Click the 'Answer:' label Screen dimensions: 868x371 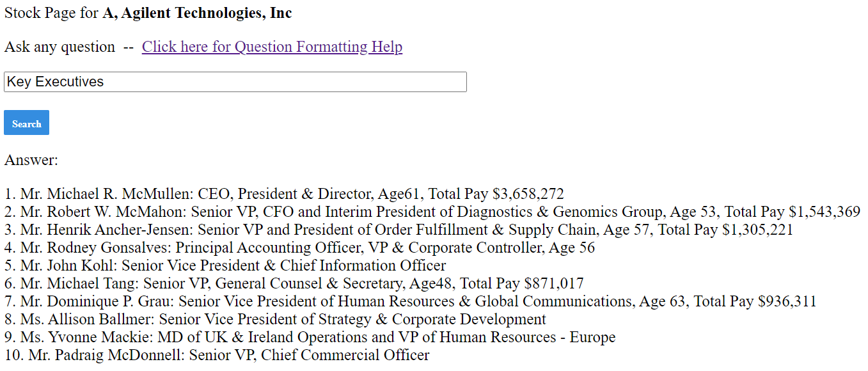[31, 160]
